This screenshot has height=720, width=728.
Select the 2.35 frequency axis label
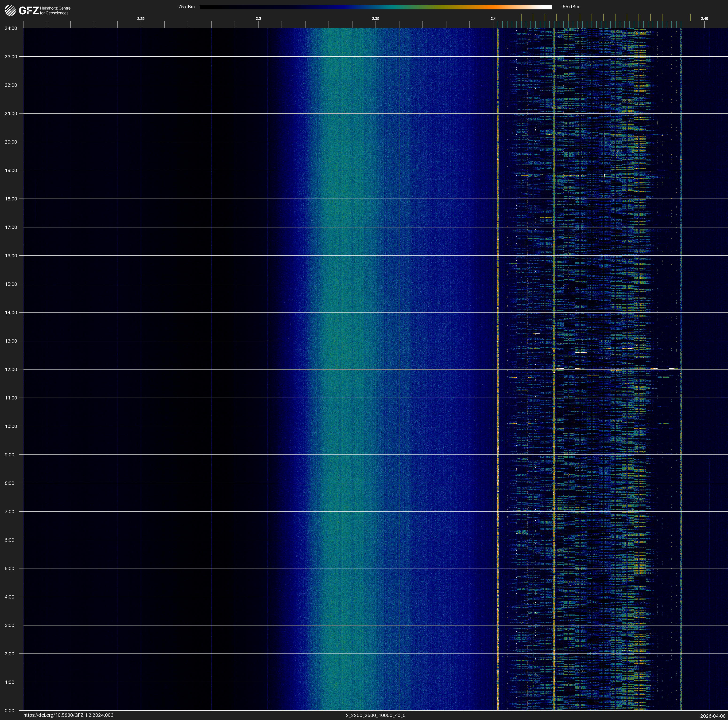click(375, 19)
